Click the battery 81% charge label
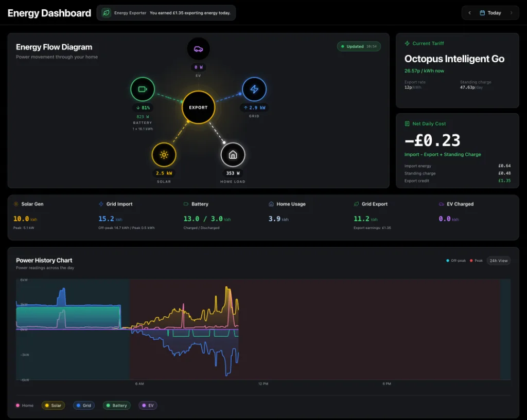This screenshot has width=527, height=420. [143, 108]
